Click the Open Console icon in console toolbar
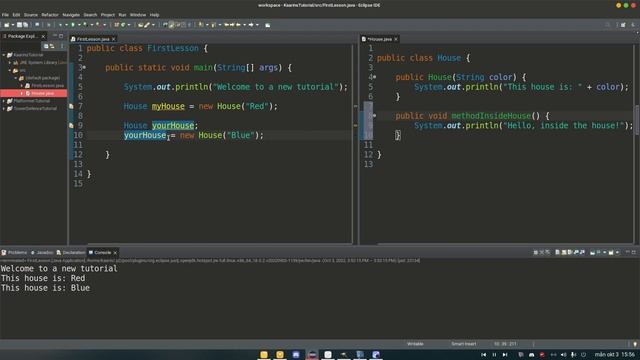 click(611, 252)
